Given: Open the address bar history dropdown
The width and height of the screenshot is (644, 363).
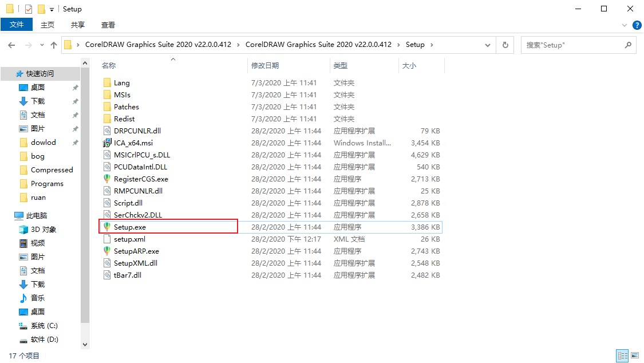Looking at the screenshot, I should click(488, 45).
